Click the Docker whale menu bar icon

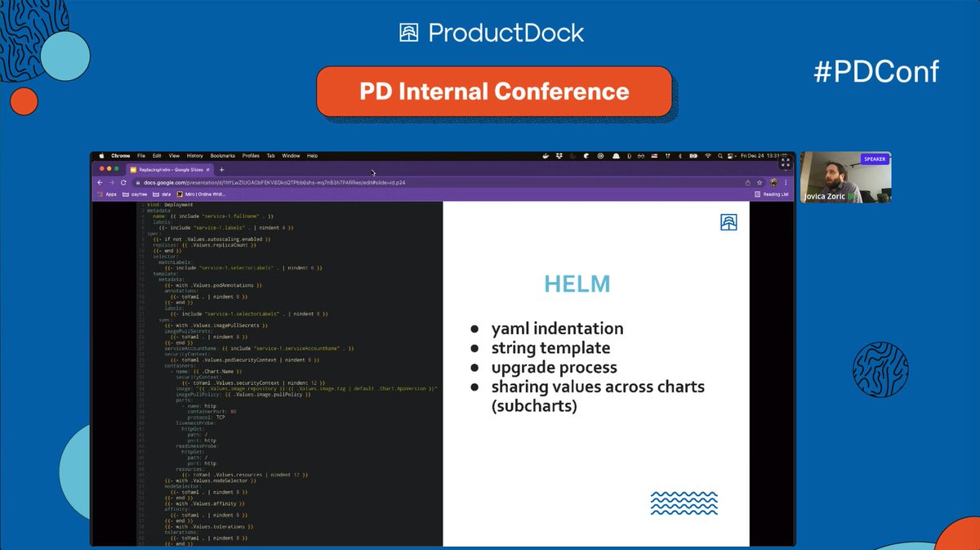[546, 155]
